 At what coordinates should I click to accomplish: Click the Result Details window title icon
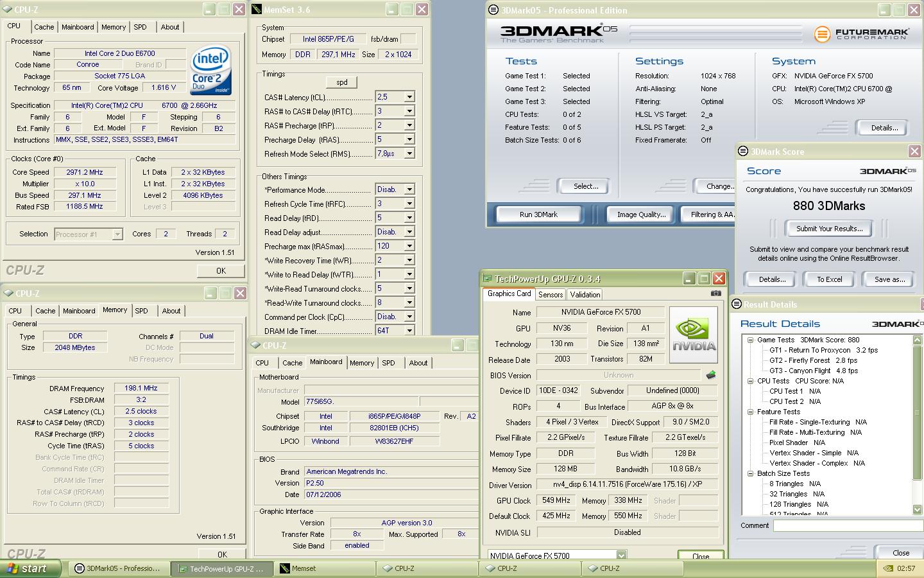pos(737,304)
